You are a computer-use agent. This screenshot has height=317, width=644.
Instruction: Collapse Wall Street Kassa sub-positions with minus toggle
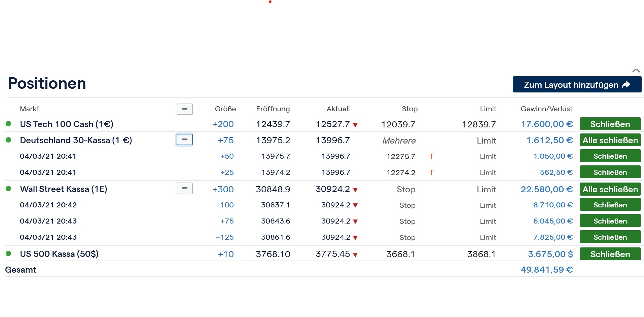(x=184, y=189)
